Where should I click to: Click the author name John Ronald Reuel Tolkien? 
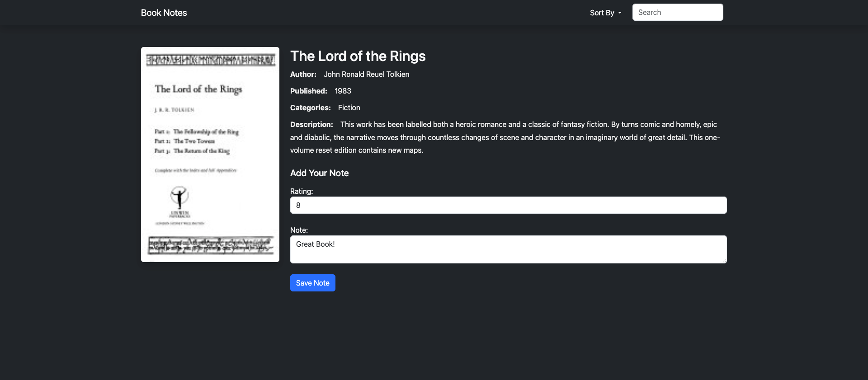pyautogui.click(x=366, y=74)
